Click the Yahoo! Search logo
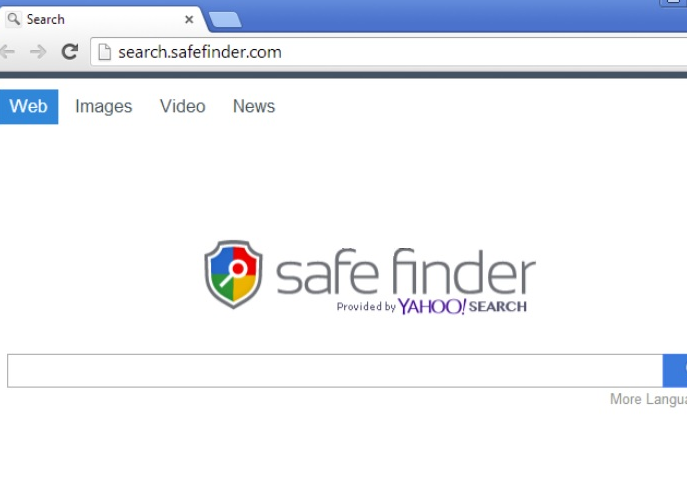Screen dimensions: 687x485 click(462, 306)
